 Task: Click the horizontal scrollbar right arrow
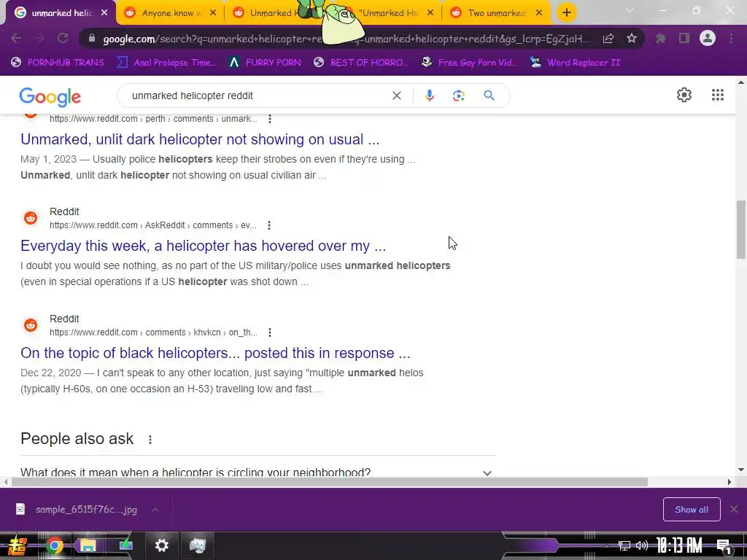click(x=729, y=482)
